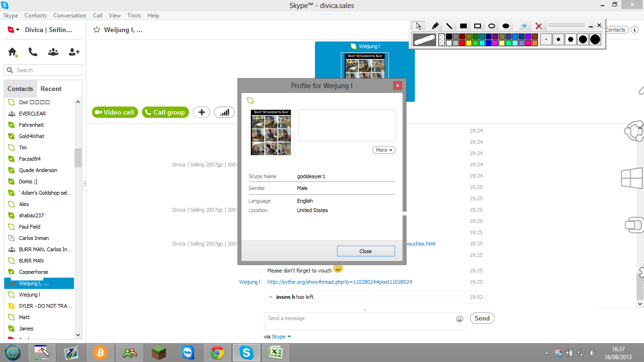Select the transparent crosshatch swatch
Viewport: 644px width, 362px height.
pos(442,40)
